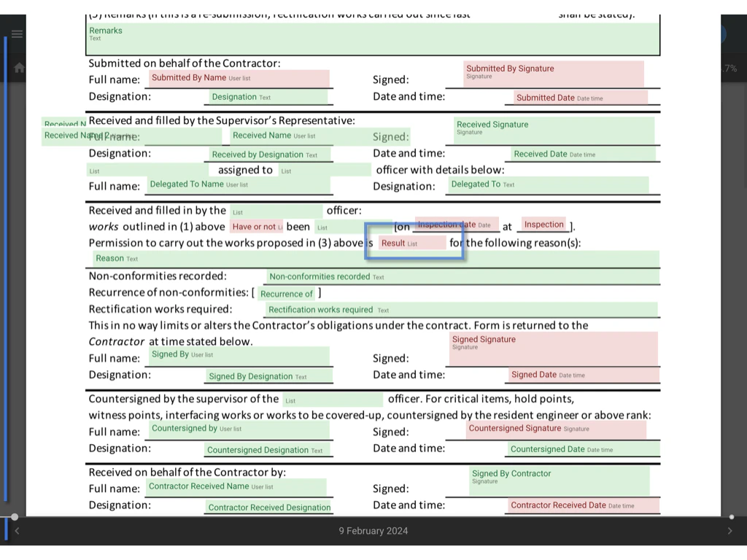The height and width of the screenshot is (560, 747).
Task: Click the Home icon in the sidebar
Action: (18, 68)
